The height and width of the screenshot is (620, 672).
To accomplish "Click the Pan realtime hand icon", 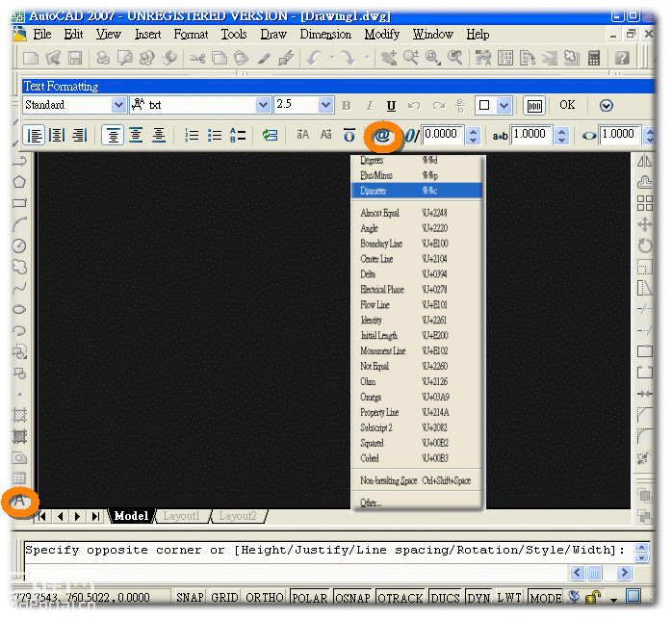I will tap(389, 58).
